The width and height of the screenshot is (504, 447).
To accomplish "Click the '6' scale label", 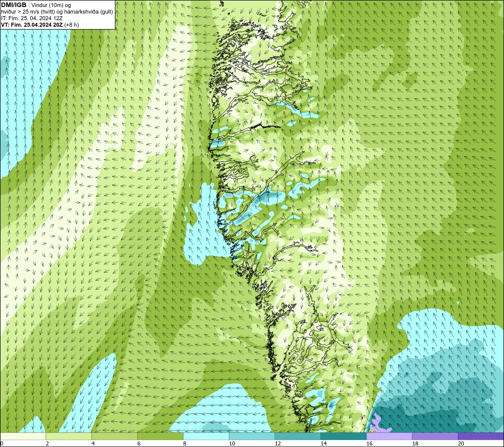I will point(139,444).
